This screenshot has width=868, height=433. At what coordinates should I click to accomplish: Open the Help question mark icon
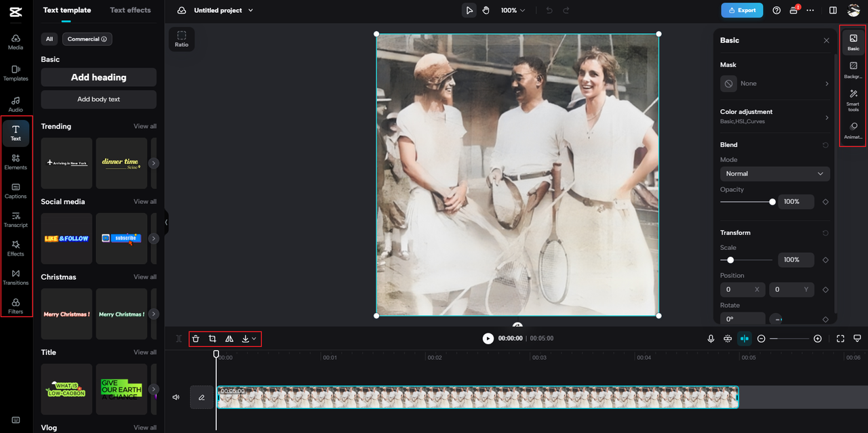coord(776,10)
